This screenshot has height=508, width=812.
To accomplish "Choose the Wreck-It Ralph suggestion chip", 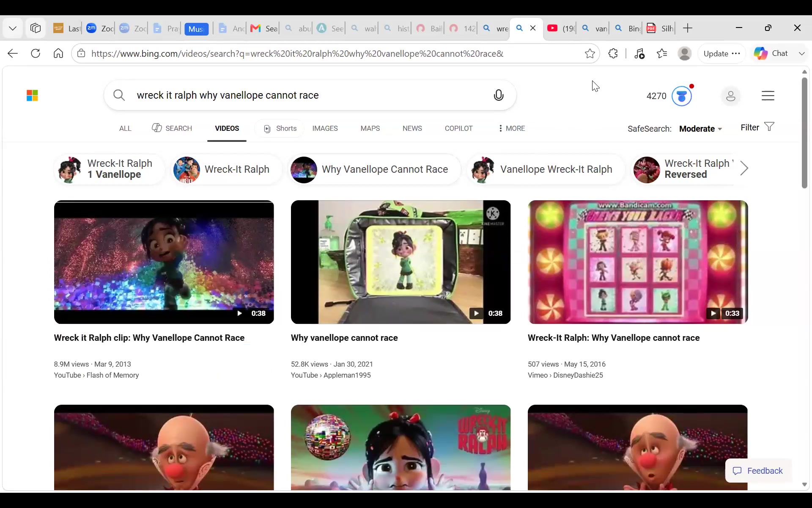I will pos(227,169).
